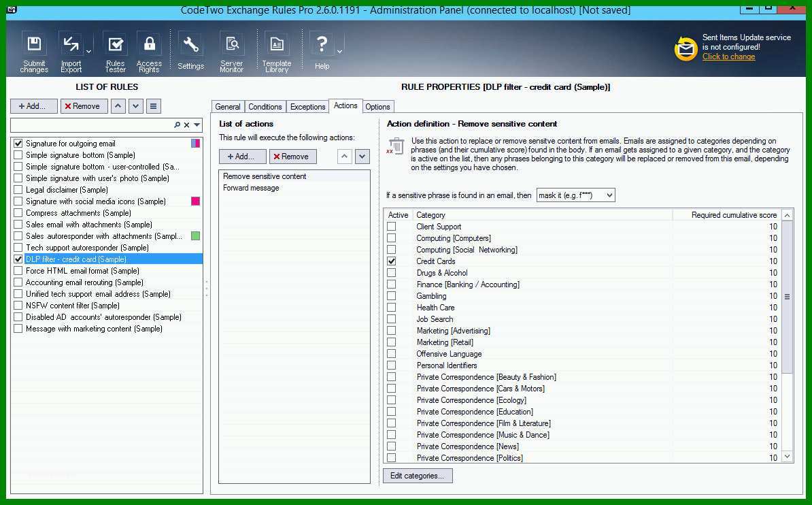Activate the Gambling category checkbox
Screen dimensions: 812x505
tap(392, 296)
